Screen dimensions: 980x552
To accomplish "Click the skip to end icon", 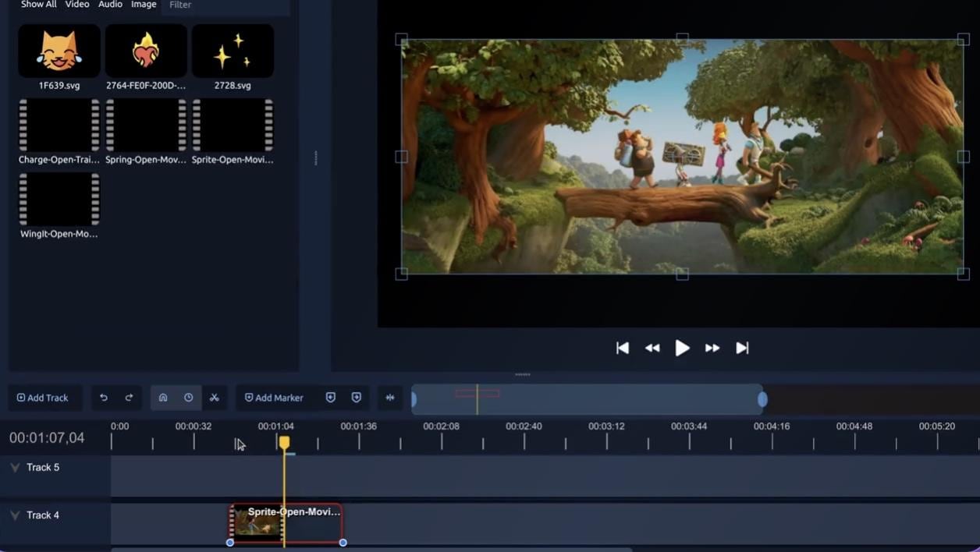I will pos(741,348).
